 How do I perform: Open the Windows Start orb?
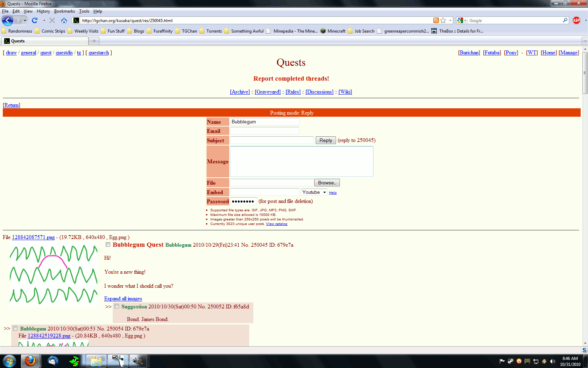(x=9, y=361)
